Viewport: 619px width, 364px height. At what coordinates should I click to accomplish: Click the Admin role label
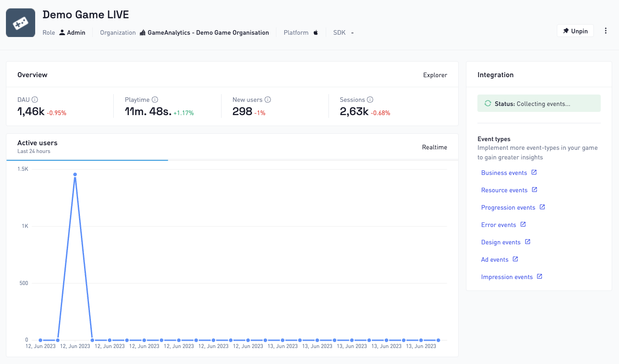76,32
